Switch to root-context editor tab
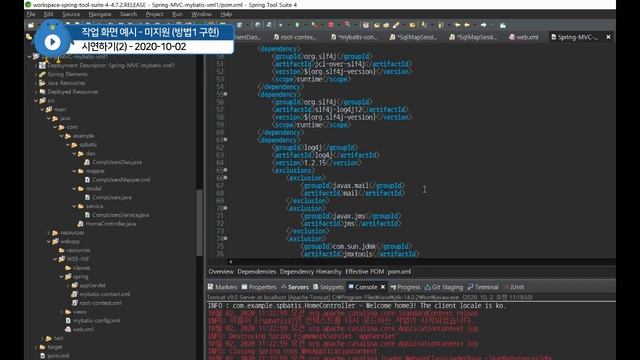Viewport: 640px width, 360px height. pyautogui.click(x=295, y=37)
